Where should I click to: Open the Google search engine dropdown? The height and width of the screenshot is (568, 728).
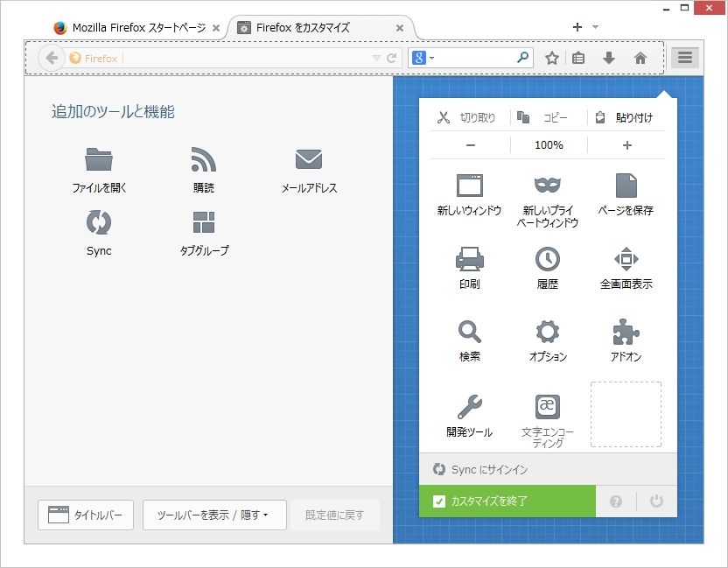click(x=423, y=58)
